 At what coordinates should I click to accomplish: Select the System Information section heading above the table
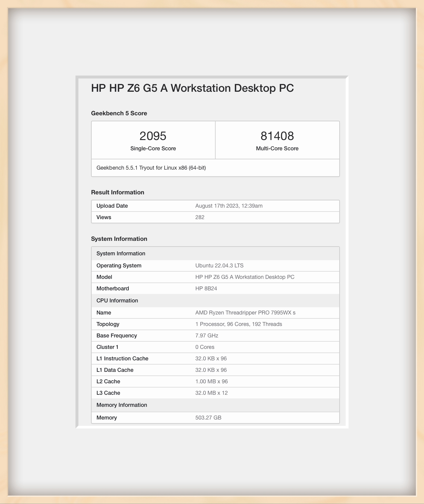click(x=119, y=239)
